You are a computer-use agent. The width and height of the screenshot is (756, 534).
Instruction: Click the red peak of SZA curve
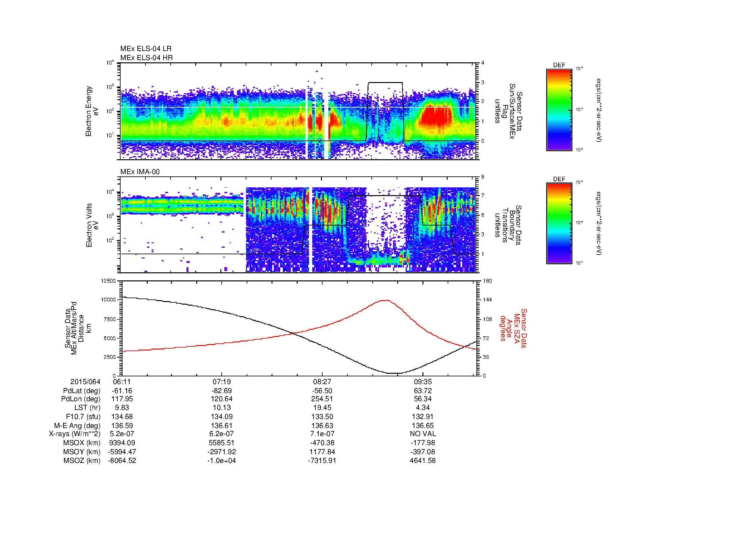tap(385, 300)
